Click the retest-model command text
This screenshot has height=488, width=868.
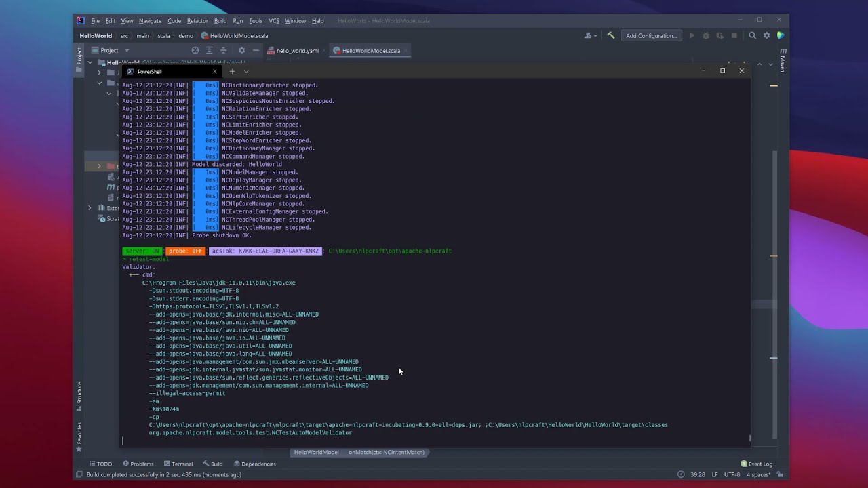[149, 259]
